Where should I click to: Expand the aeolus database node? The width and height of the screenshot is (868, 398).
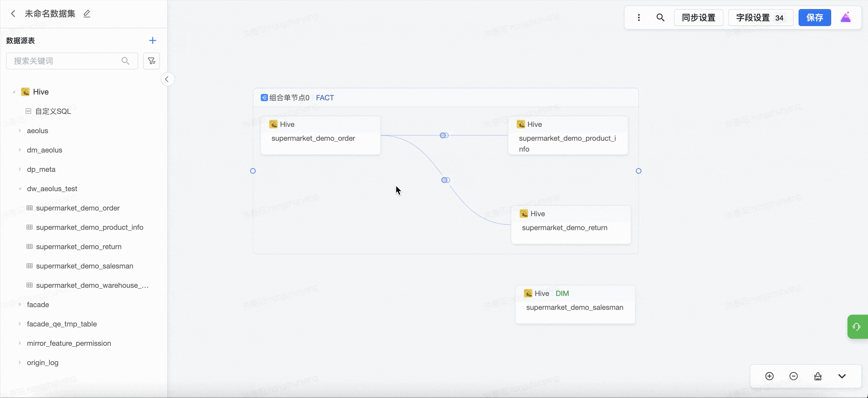tap(20, 130)
